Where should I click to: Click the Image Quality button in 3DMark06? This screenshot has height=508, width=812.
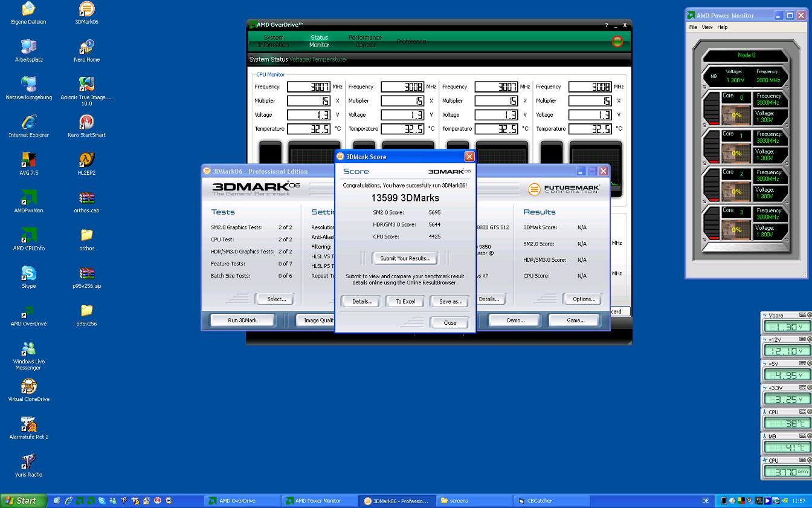click(316, 320)
